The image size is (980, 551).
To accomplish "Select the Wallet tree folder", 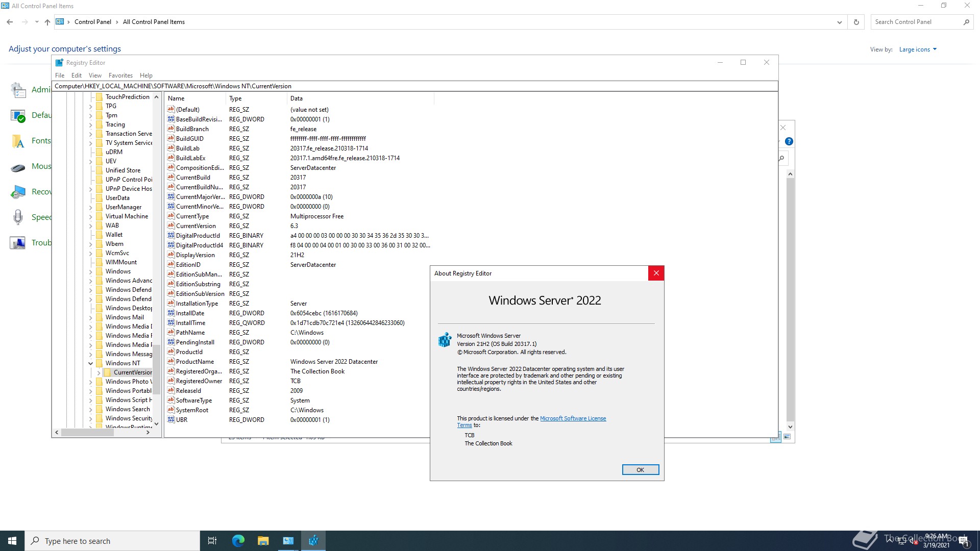I will 114,235.
